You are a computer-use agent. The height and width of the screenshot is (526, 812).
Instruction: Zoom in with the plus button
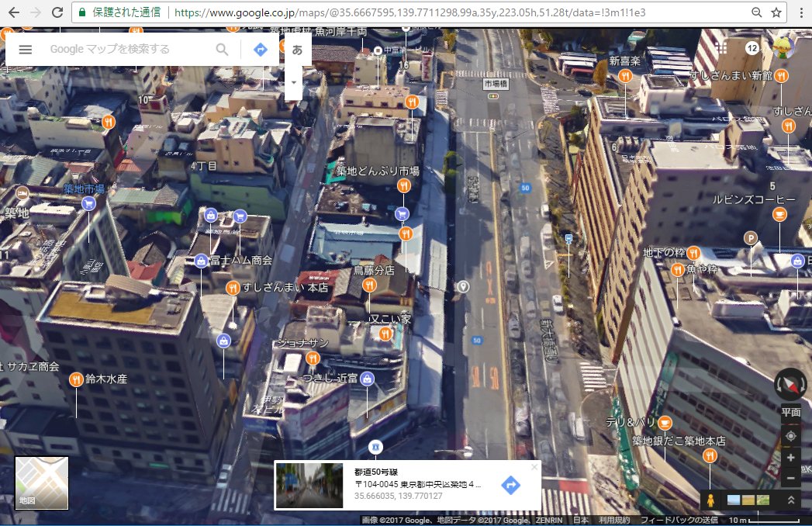[791, 458]
